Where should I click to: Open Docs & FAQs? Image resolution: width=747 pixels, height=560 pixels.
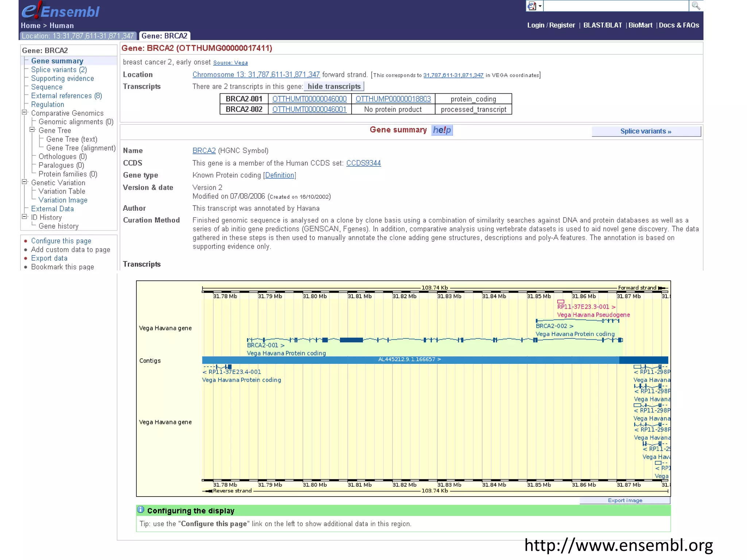pyautogui.click(x=679, y=25)
